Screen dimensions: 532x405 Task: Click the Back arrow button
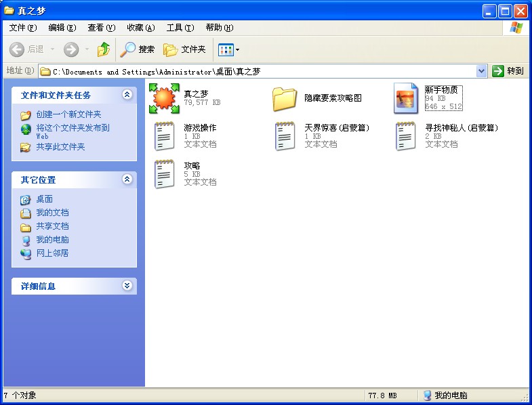coord(17,49)
